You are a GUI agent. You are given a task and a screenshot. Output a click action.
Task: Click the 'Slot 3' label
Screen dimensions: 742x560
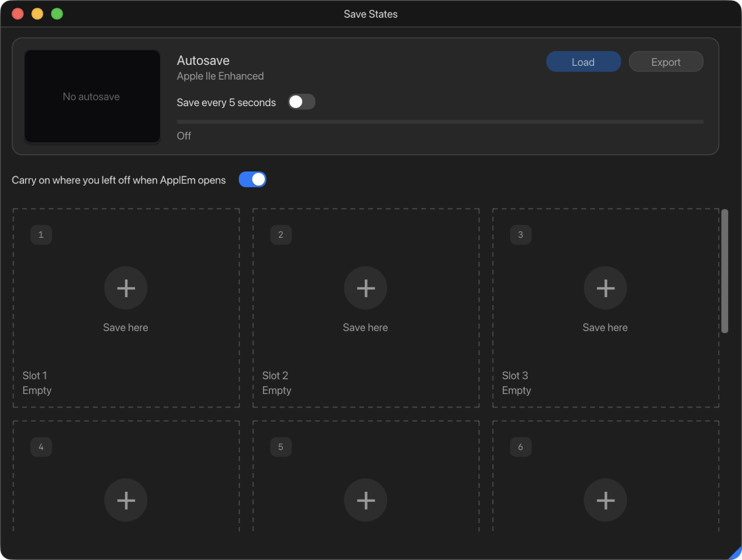pos(515,375)
